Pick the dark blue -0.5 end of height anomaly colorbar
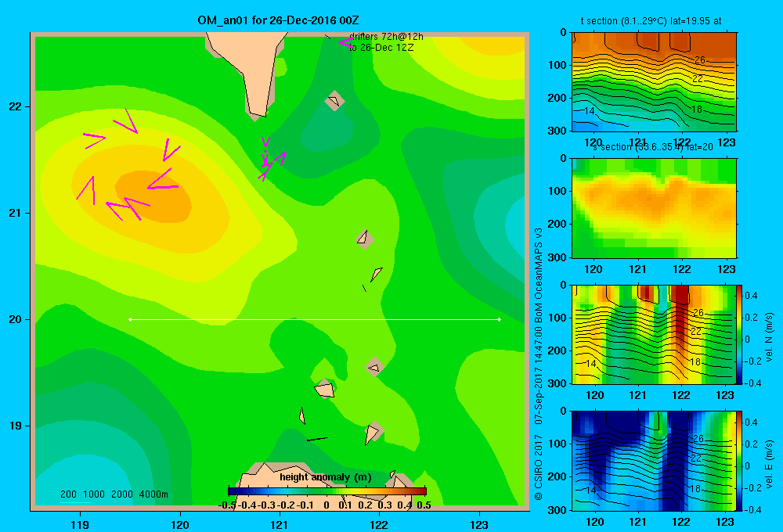This screenshot has height=532, width=783. 233,491
